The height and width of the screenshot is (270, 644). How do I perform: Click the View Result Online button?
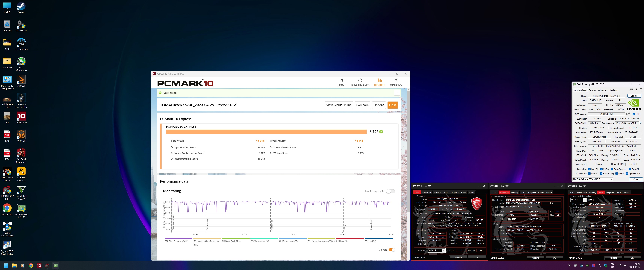(x=339, y=105)
